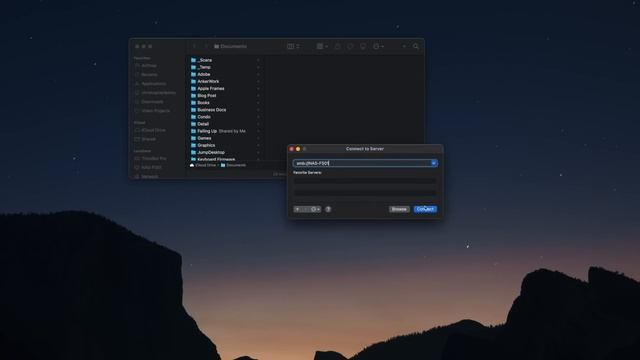This screenshot has height=360, width=640.
Task: Click Connect in the Connect to Server dialog
Action: [x=425, y=209]
